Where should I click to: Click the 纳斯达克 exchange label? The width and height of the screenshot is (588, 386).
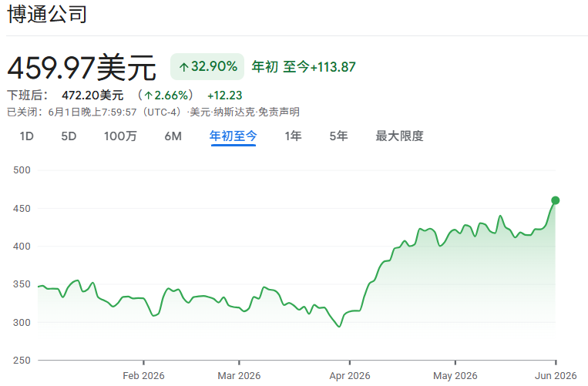coord(234,112)
